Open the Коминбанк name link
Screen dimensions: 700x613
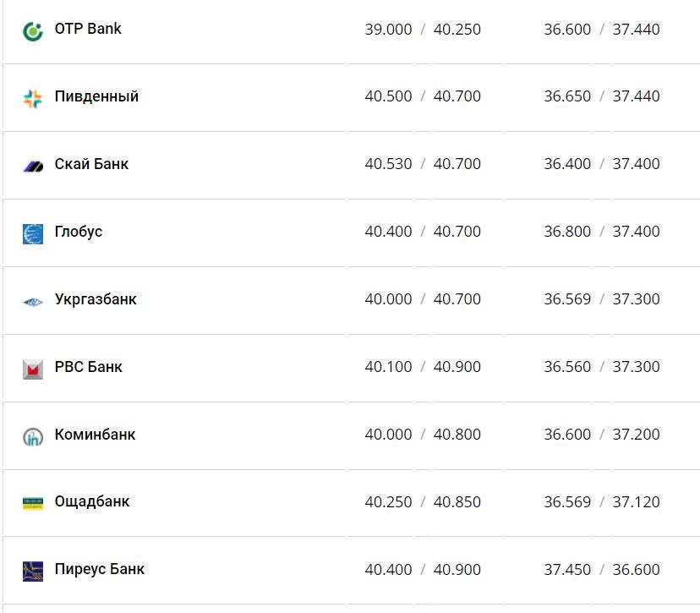pyautogui.click(x=95, y=435)
